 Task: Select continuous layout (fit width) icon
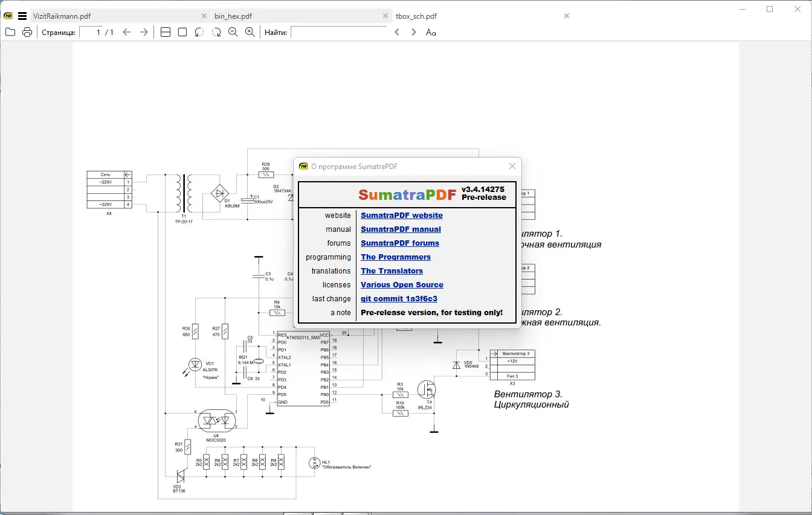click(x=166, y=32)
